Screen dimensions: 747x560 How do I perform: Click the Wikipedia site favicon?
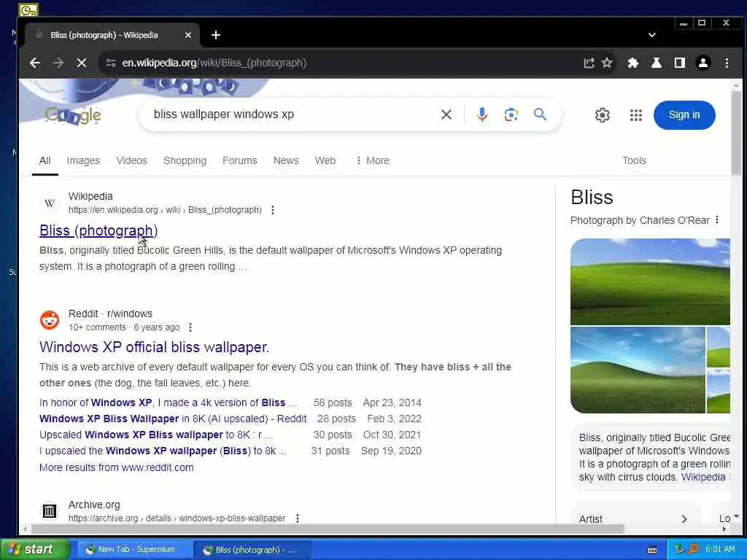pos(50,203)
